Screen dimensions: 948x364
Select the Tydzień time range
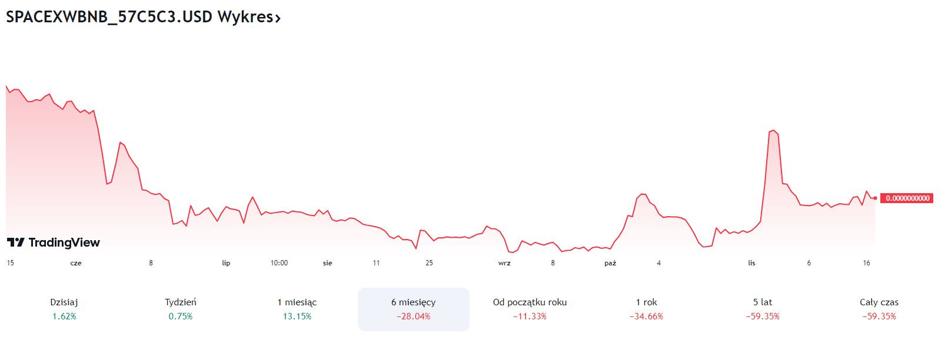(180, 309)
